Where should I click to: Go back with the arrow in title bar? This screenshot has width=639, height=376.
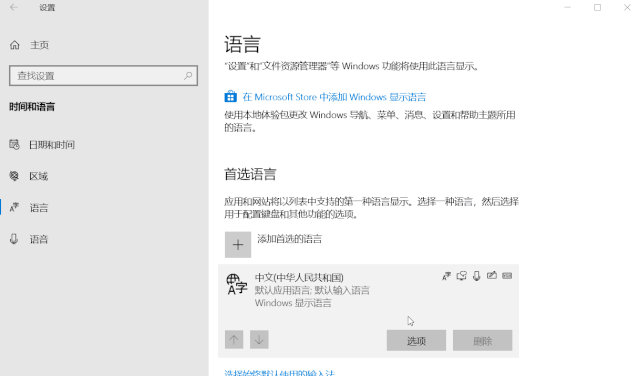14,7
